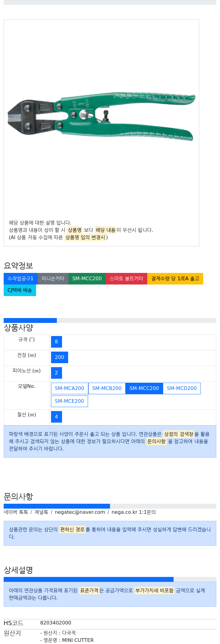
Task: Select the 미니손커터 tag
Action: tap(53, 279)
